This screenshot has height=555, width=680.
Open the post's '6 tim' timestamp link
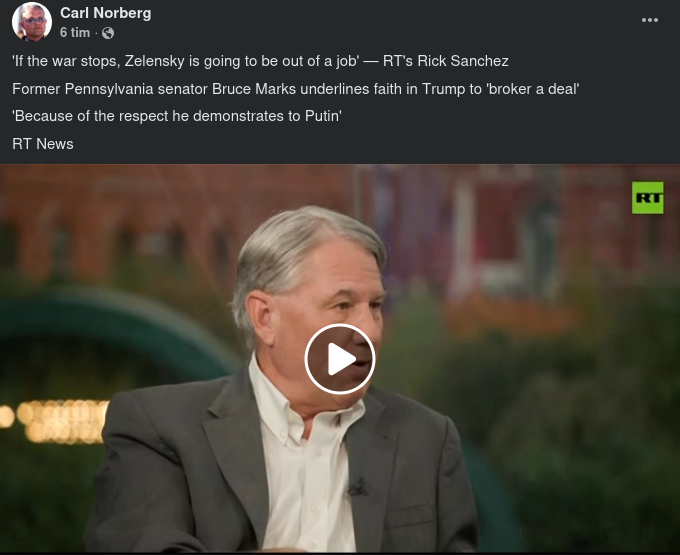pyautogui.click(x=75, y=33)
